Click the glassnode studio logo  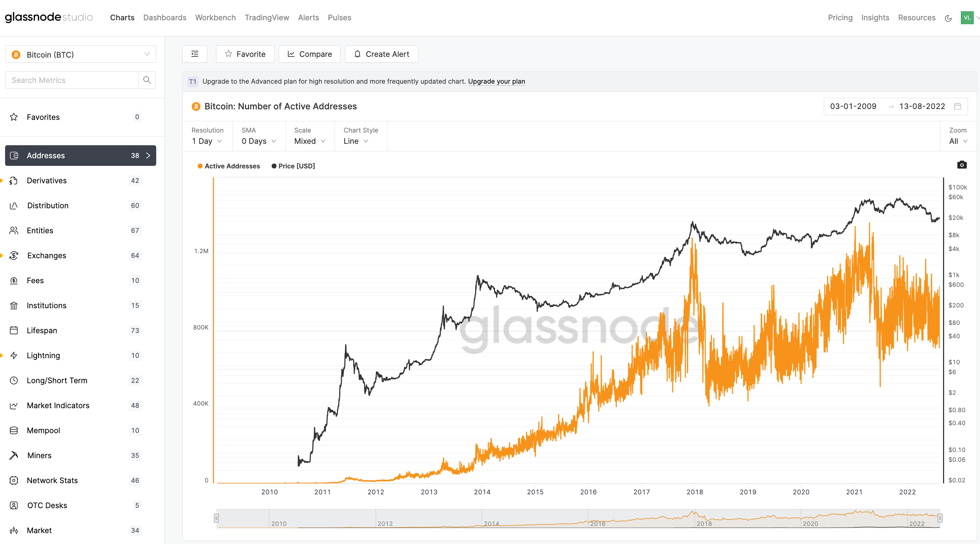pos(49,17)
